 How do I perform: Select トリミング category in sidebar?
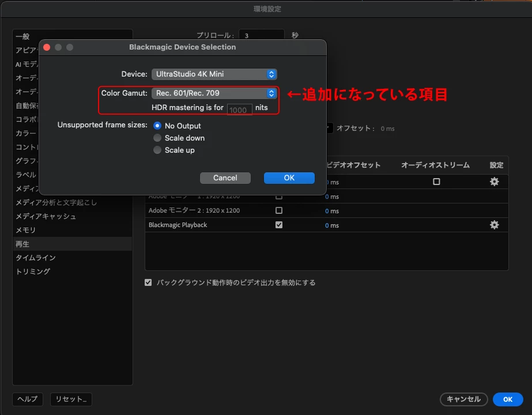[x=33, y=271]
